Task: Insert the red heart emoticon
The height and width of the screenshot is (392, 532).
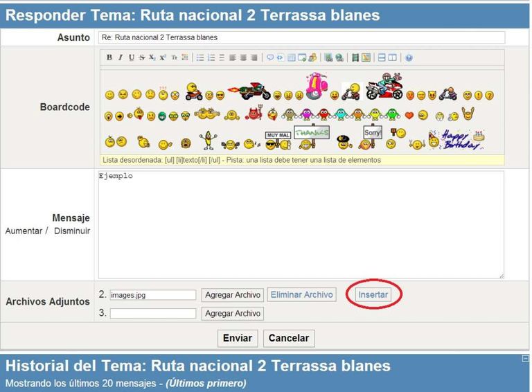Action: [x=409, y=115]
